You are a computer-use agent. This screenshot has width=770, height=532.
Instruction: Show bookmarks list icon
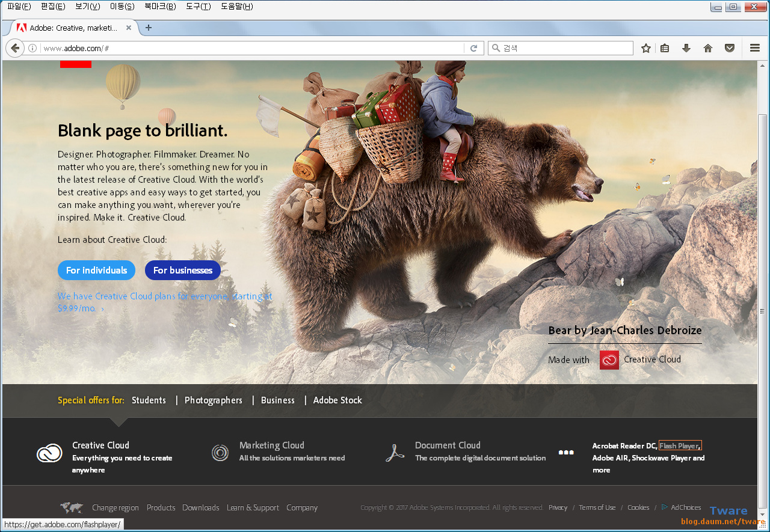click(665, 48)
